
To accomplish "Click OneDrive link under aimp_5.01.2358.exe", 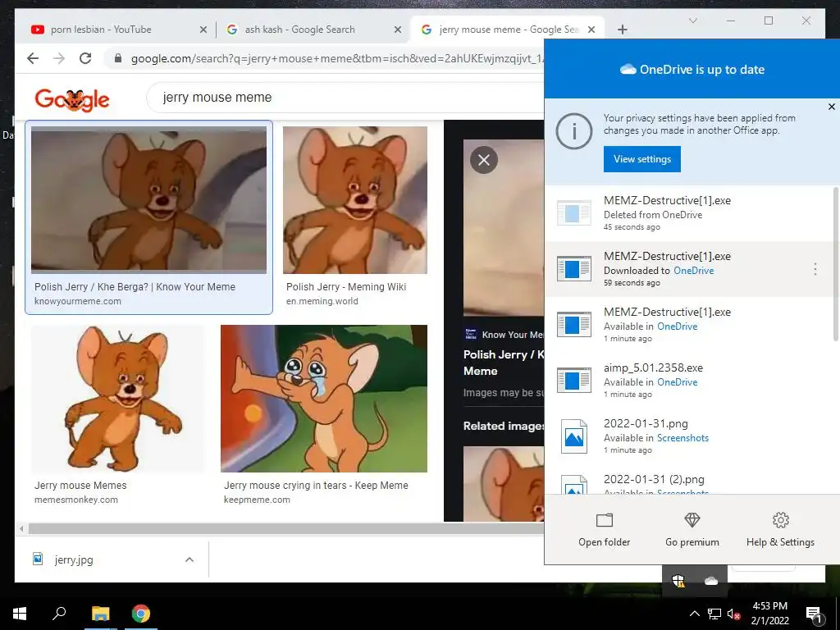I will point(677,382).
